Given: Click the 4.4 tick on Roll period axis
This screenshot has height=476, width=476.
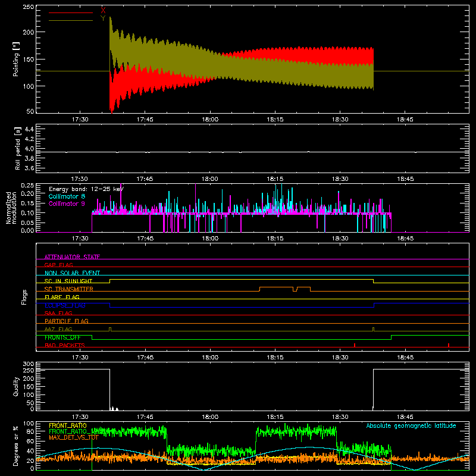Looking at the screenshot, I should click(x=29, y=129).
